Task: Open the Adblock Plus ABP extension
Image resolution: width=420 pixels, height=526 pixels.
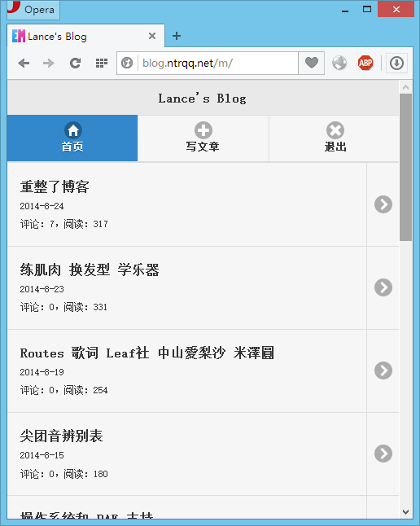Action: [x=365, y=63]
